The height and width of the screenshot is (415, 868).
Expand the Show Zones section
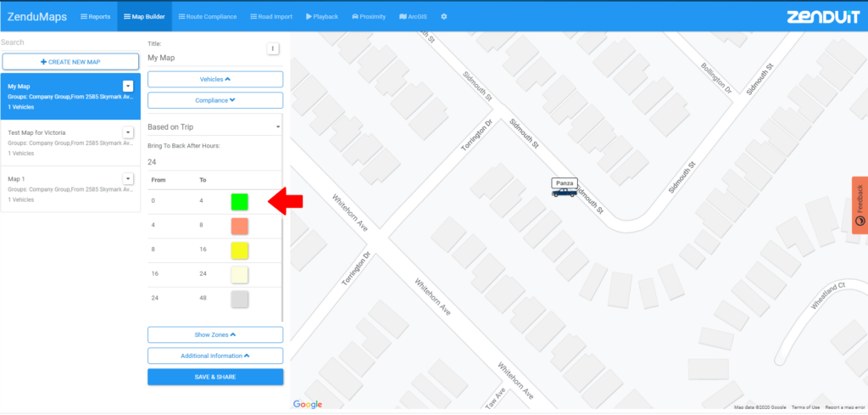coord(215,334)
